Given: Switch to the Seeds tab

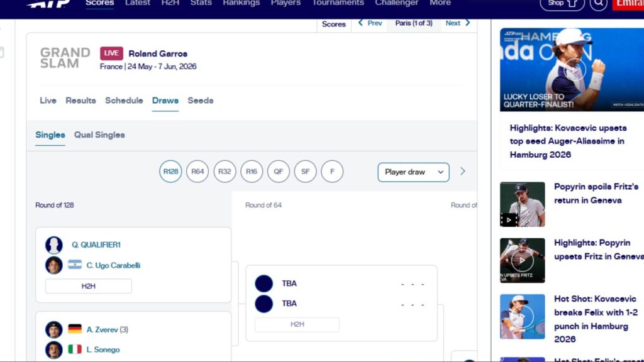Looking at the screenshot, I should click(201, 101).
